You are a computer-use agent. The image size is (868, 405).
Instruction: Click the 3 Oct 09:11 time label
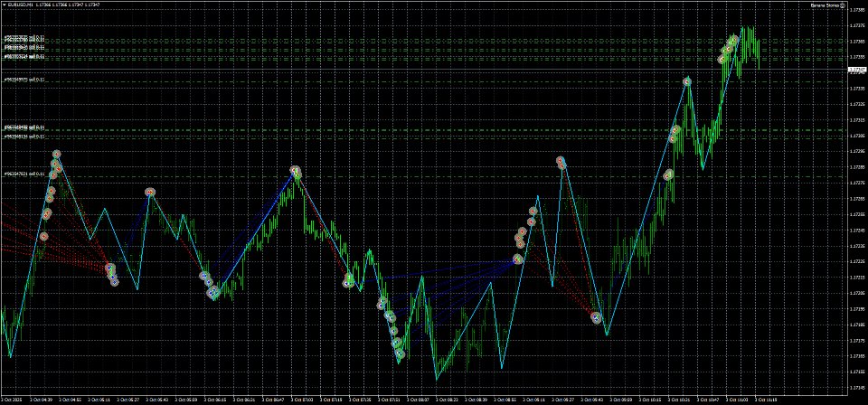coord(535,399)
